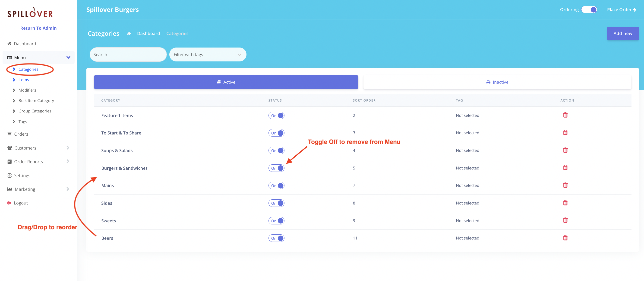Viewport: 644px width, 281px height.
Task: Click the Logout exit icon
Action: pyautogui.click(x=9, y=203)
